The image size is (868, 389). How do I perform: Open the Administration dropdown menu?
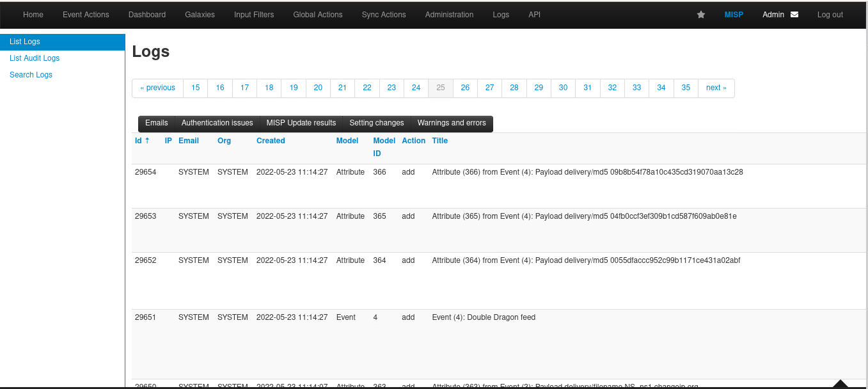click(x=449, y=15)
